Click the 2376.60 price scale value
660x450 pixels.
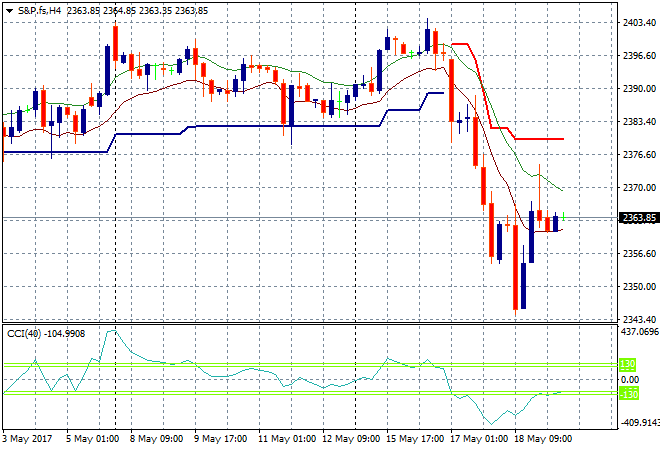[639, 154]
